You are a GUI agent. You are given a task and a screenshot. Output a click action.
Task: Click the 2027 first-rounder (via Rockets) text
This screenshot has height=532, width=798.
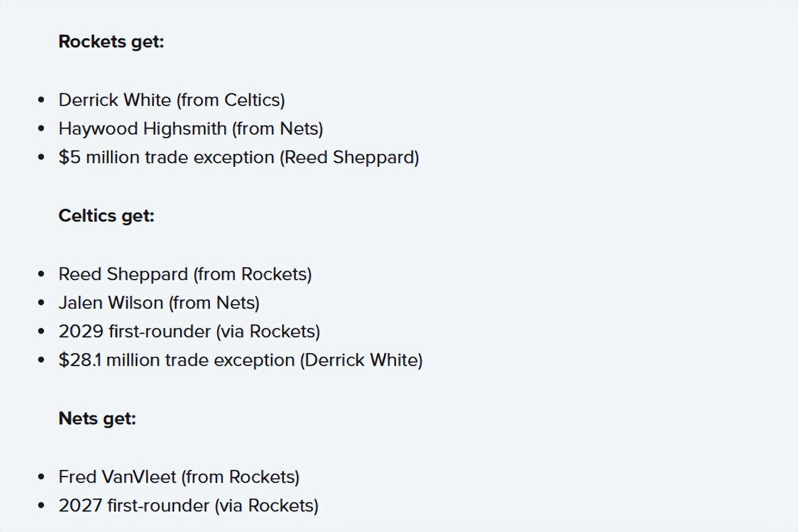click(x=188, y=506)
